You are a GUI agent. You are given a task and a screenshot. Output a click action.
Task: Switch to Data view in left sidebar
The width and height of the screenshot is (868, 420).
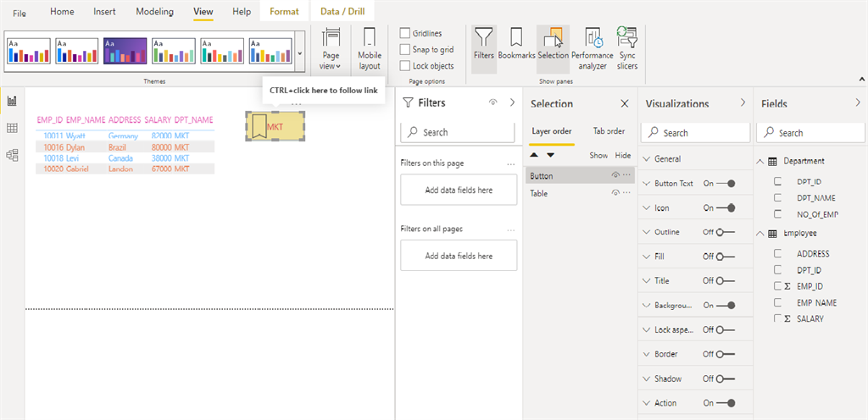12,128
